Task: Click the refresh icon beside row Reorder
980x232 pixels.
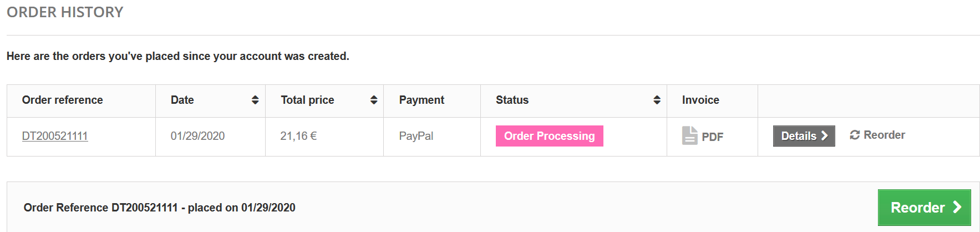Action: (855, 135)
